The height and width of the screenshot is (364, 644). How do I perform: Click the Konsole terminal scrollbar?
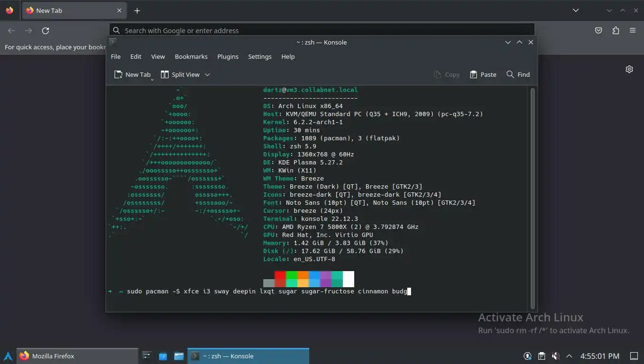click(x=533, y=198)
